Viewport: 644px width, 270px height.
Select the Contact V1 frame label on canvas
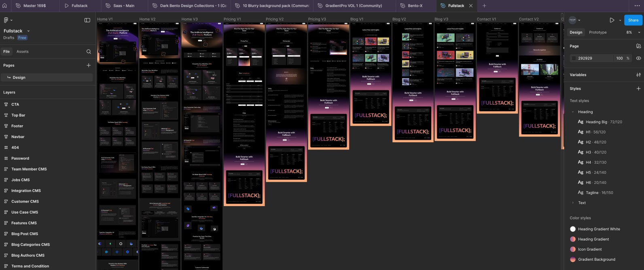pos(486,19)
